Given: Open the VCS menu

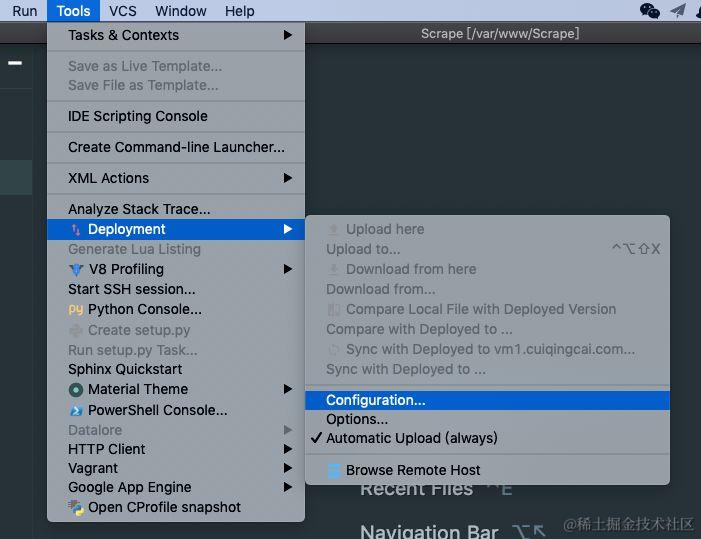Looking at the screenshot, I should point(122,11).
